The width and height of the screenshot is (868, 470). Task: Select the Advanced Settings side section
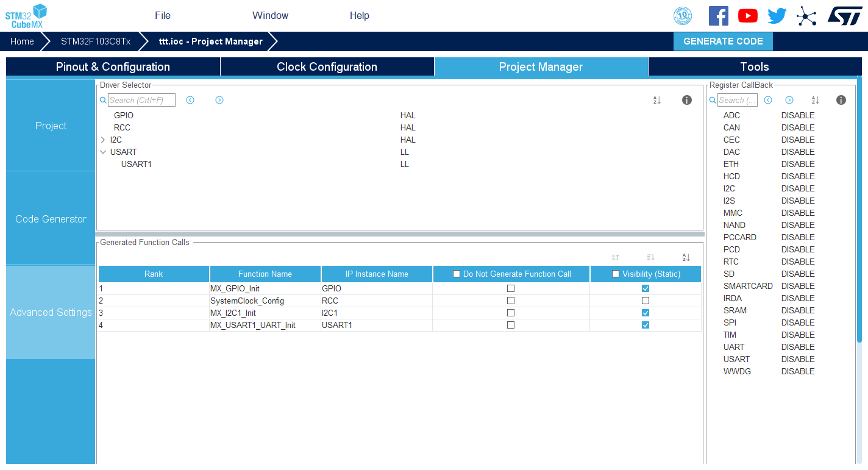[51, 312]
